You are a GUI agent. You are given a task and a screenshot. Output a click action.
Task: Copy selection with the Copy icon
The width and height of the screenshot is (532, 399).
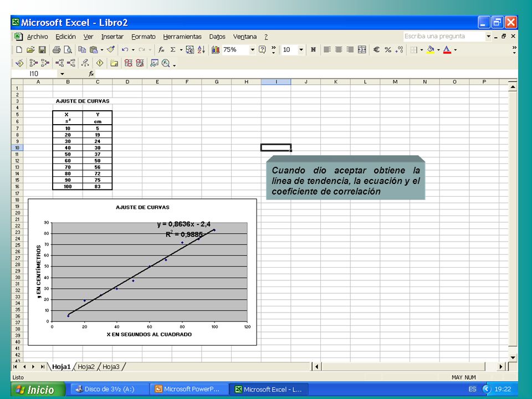tap(82, 50)
